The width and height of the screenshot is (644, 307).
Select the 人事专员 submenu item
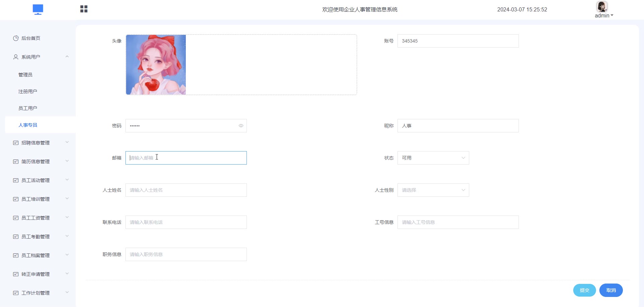[40, 125]
